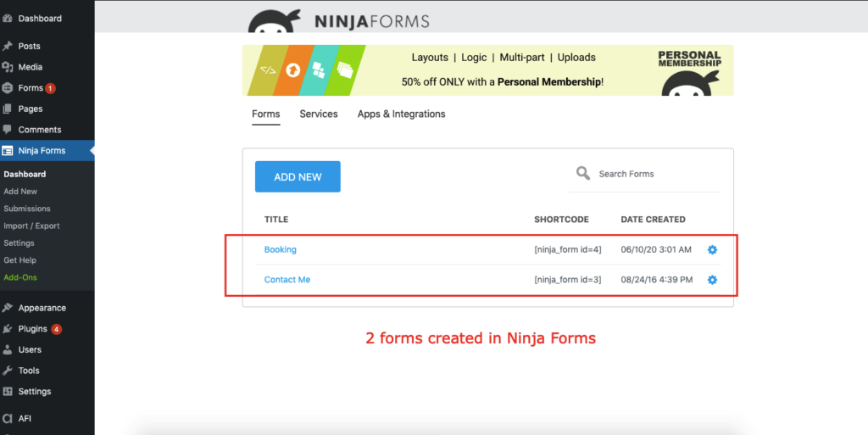Viewport: 868px width, 435px height.
Task: Select shortcode text [ninja_form id=4]
Action: (x=567, y=249)
